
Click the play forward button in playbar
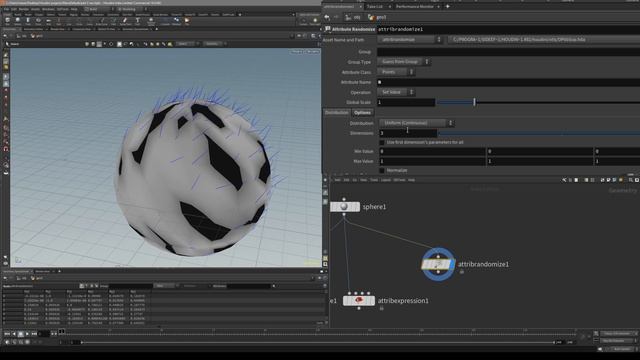click(x=27, y=333)
